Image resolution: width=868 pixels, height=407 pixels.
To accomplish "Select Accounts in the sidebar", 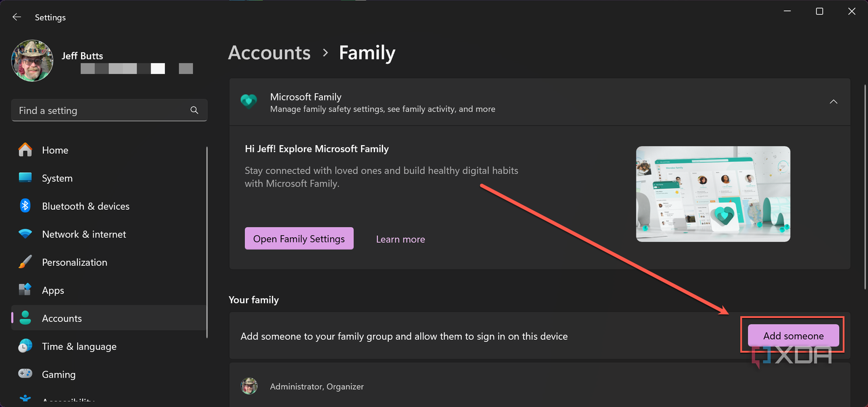I will tap(109, 319).
